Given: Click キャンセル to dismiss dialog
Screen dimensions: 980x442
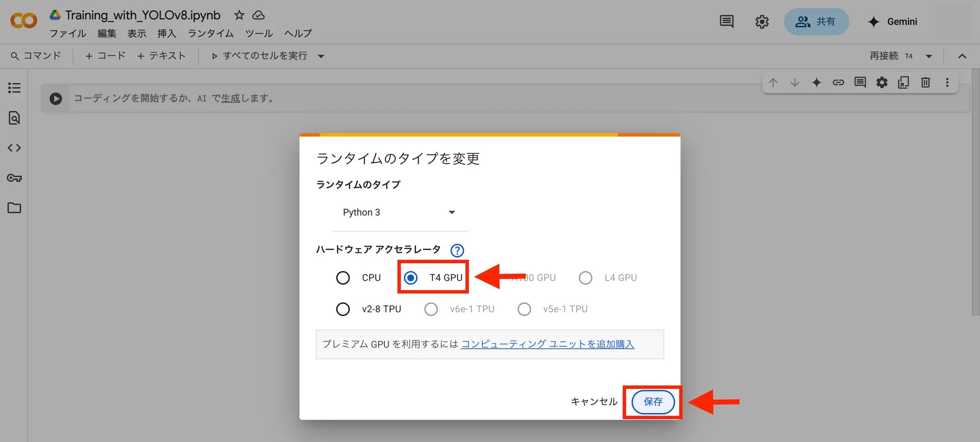Looking at the screenshot, I should pyautogui.click(x=594, y=402).
